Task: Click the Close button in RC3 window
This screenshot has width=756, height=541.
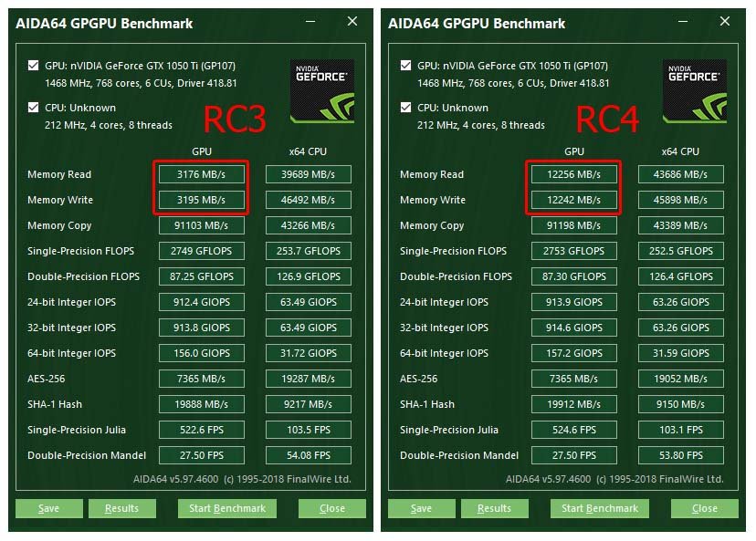Action: coord(332,508)
